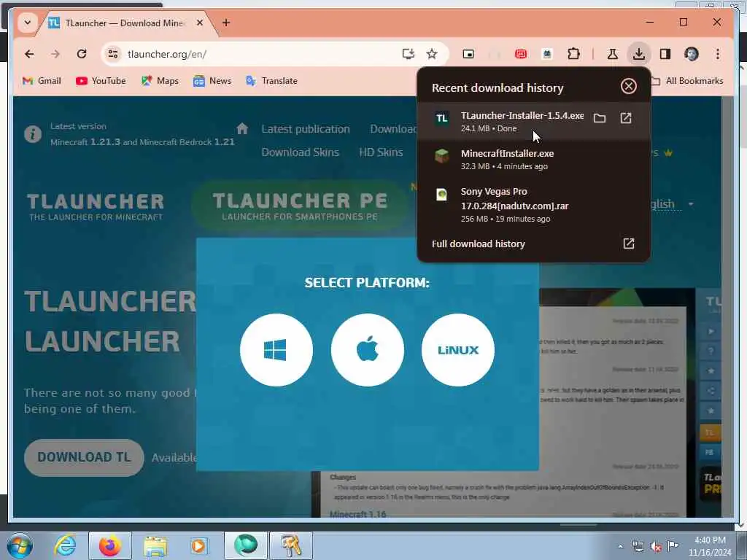
Task: Open the Maps bookmark
Action: point(160,81)
